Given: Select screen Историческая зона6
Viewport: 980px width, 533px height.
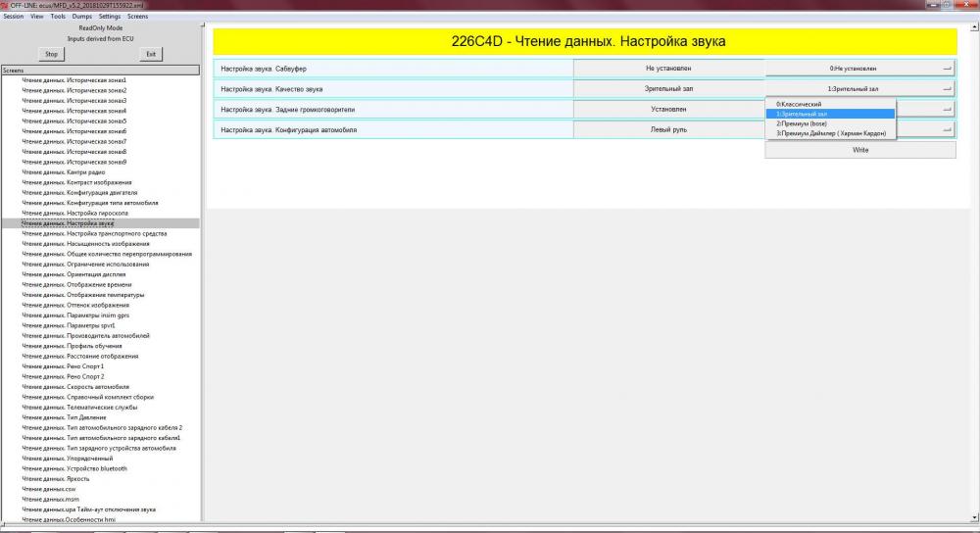Looking at the screenshot, I should [73, 131].
